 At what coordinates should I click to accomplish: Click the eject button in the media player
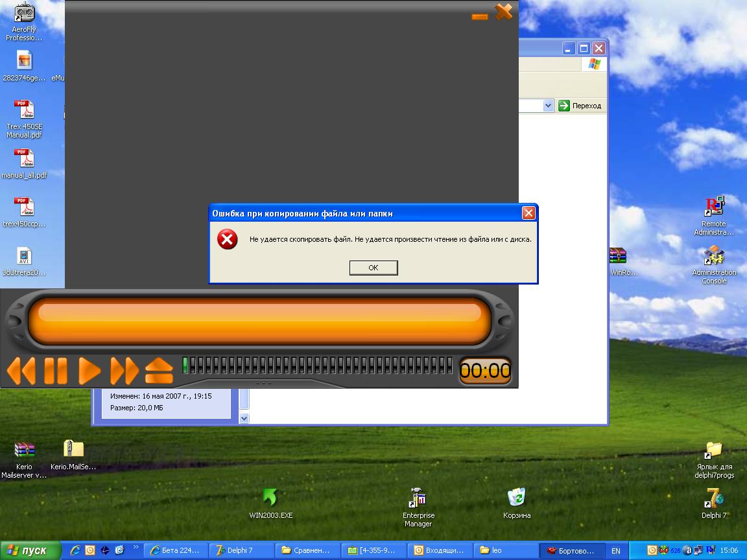pyautogui.click(x=159, y=371)
